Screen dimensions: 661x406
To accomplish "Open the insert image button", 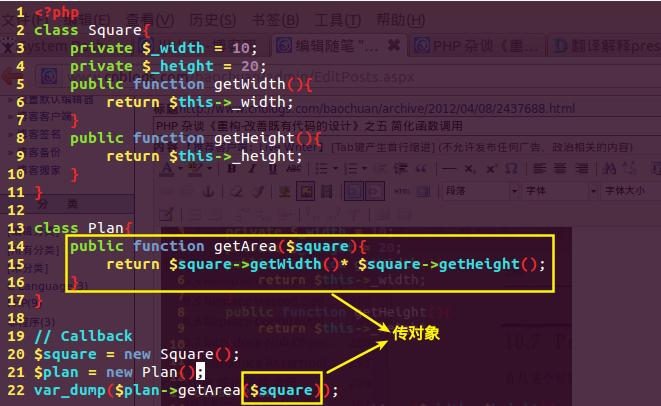I will click(306, 192).
